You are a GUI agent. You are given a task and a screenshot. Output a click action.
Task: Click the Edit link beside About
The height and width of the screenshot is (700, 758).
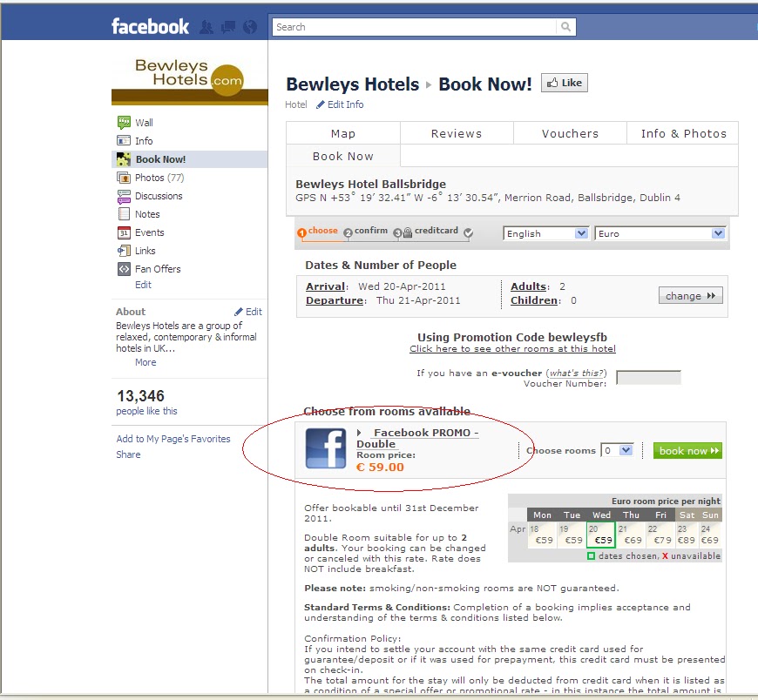click(x=248, y=312)
